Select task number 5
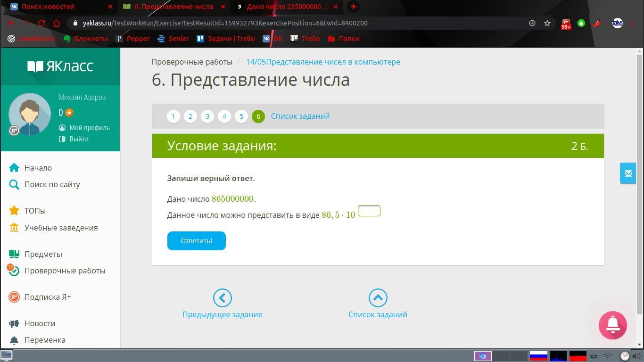This screenshot has height=362, width=644. (x=241, y=116)
